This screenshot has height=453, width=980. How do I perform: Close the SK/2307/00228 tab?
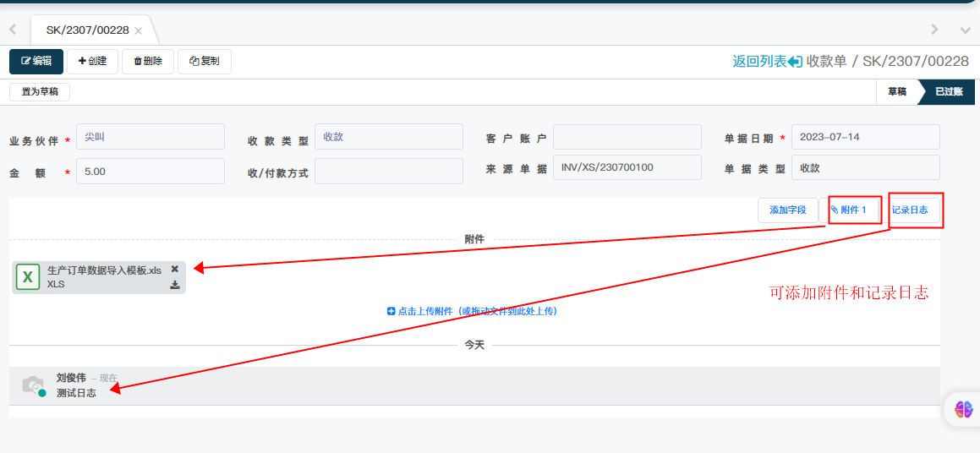(138, 30)
